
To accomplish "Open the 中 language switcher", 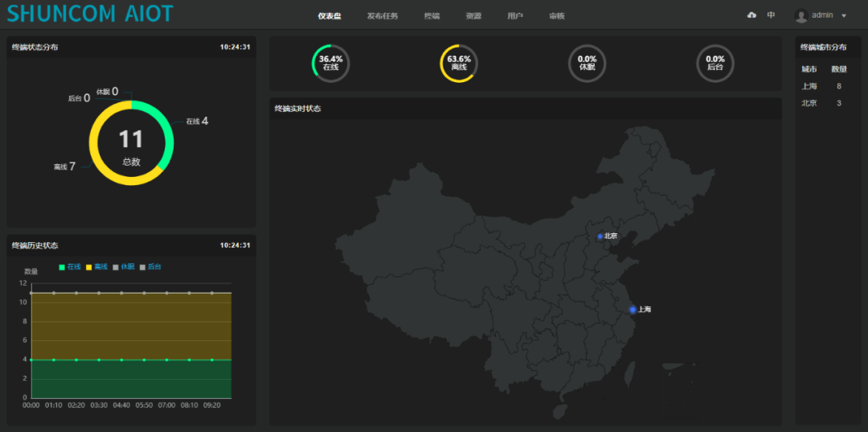I will click(x=772, y=15).
